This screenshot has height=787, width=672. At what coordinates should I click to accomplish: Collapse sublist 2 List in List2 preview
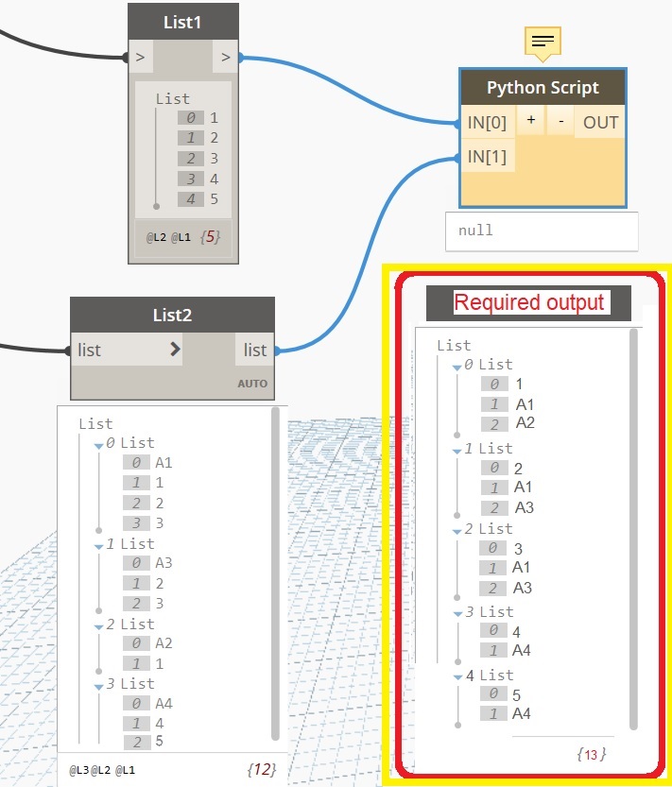coord(98,627)
